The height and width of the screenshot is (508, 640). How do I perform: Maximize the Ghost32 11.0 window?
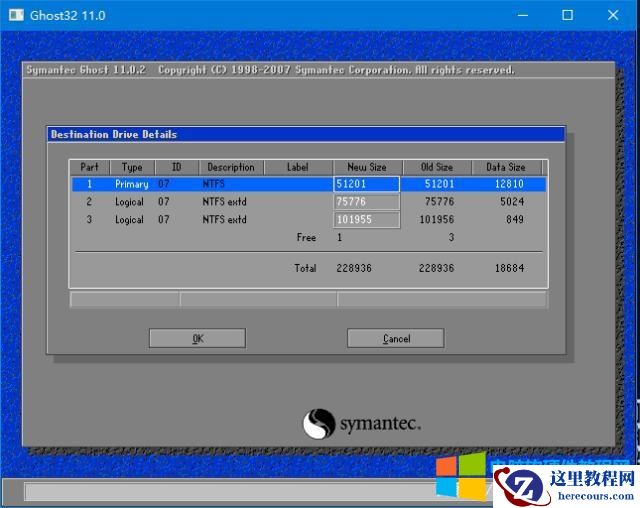tap(567, 15)
